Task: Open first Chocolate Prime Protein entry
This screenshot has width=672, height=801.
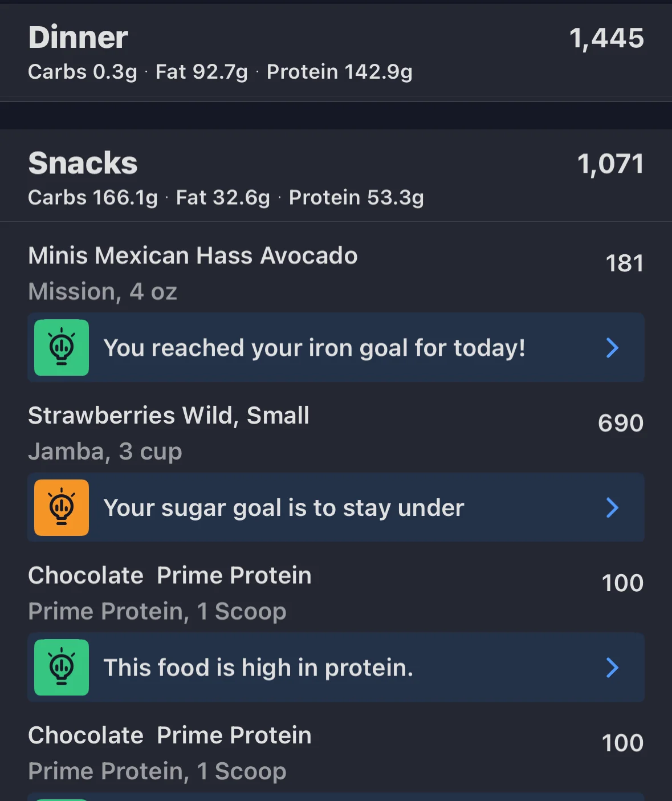Action: click(x=336, y=592)
